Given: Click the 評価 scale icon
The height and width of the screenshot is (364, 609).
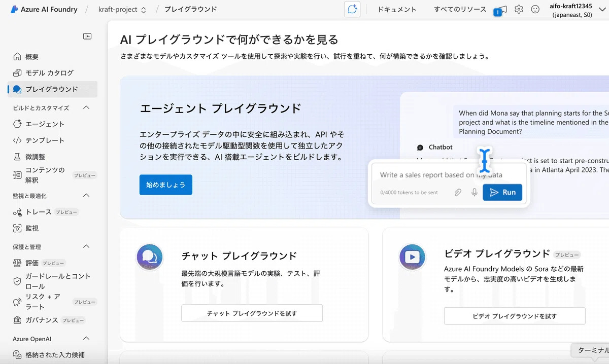Looking at the screenshot, I should [x=17, y=263].
